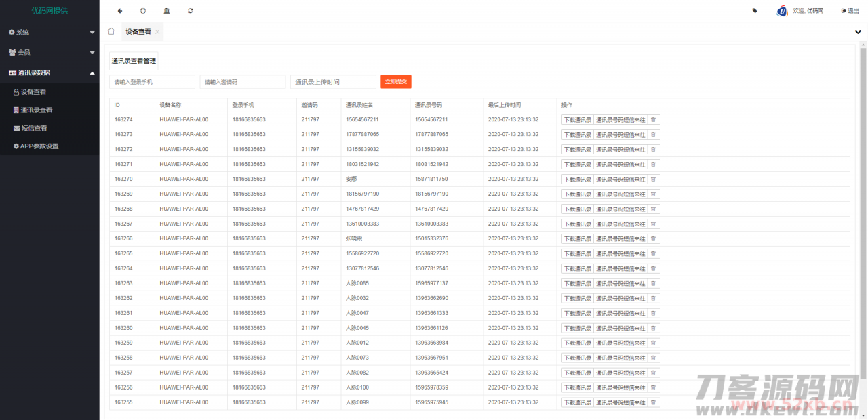868x420 pixels.
Task: Click the trash icon for row 163255
Action: pyautogui.click(x=653, y=402)
